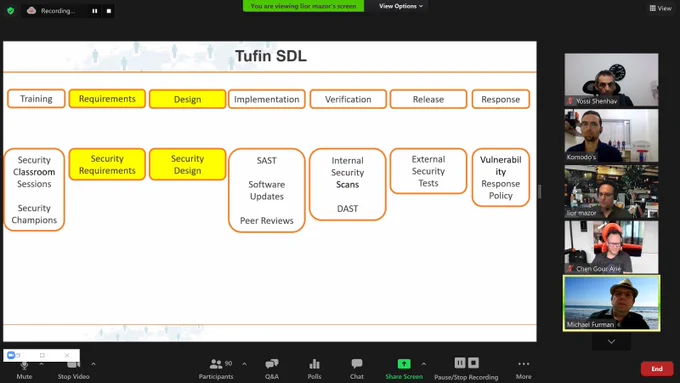Click the Response phase box
Screen dimensions: 680x383
pos(500,99)
